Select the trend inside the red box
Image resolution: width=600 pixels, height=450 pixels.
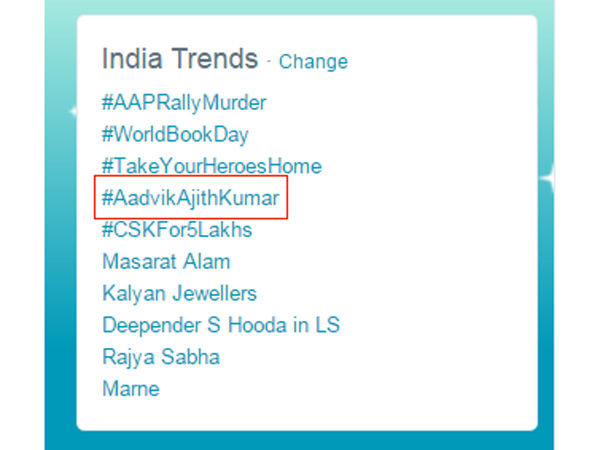coord(190,198)
